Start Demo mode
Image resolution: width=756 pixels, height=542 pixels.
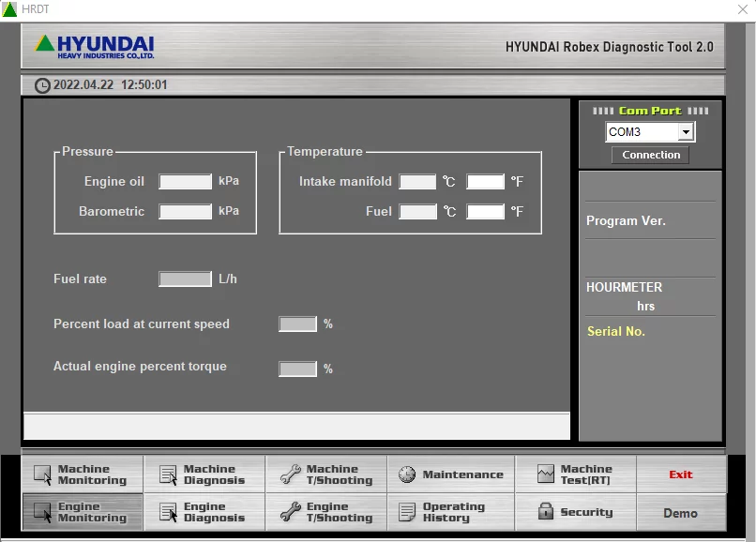(x=682, y=513)
